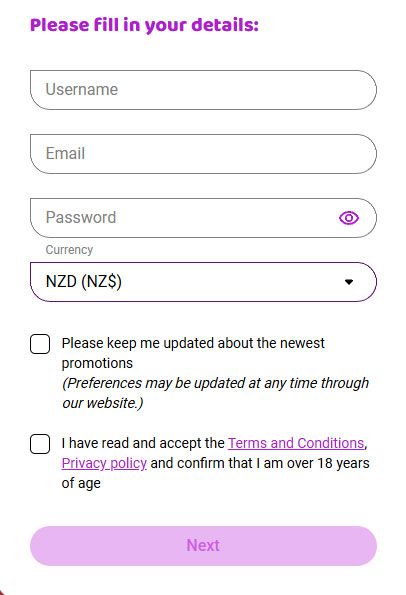
Task: Focus the Email input field
Action: pos(203,154)
